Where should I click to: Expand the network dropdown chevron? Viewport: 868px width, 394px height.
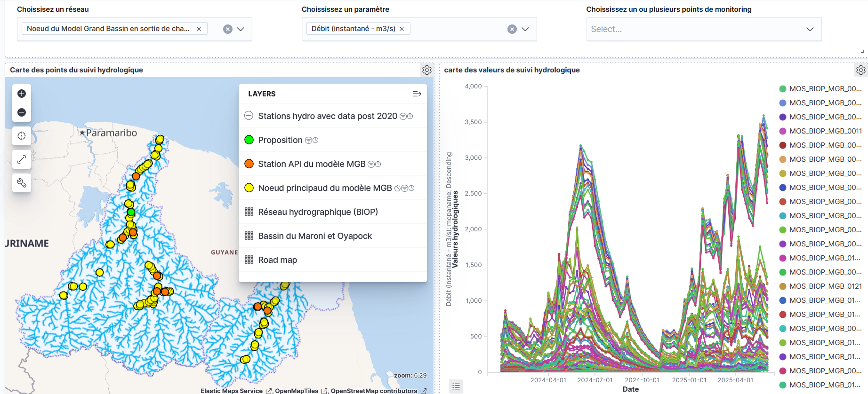click(x=241, y=29)
